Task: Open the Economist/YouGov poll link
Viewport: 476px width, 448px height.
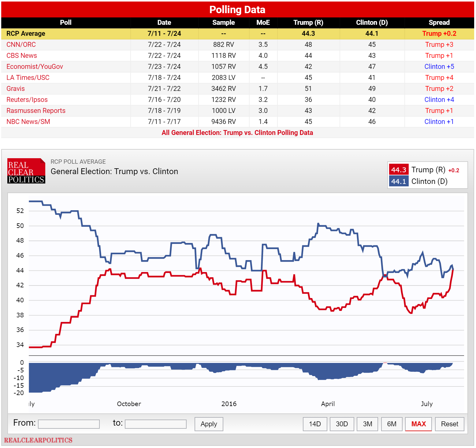Action: (x=35, y=67)
